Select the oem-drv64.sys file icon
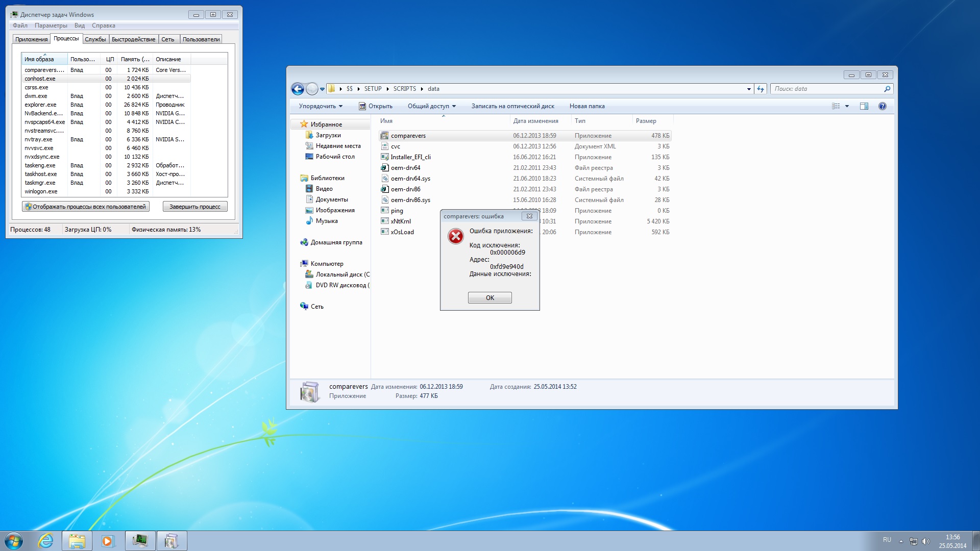This screenshot has height=551, width=980. (384, 179)
